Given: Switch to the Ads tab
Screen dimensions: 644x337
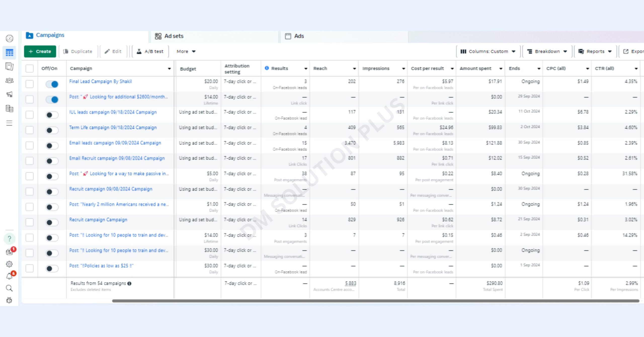Looking at the screenshot, I should coord(294,36).
